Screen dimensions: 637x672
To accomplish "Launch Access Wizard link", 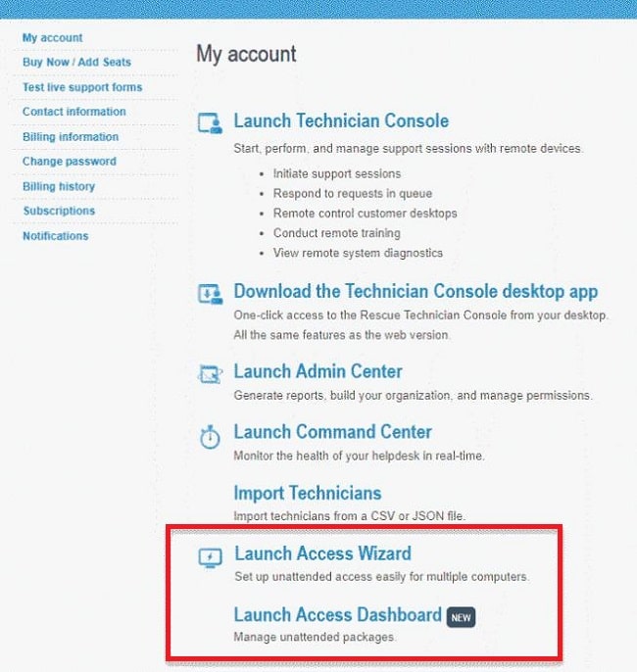I will pyautogui.click(x=322, y=553).
